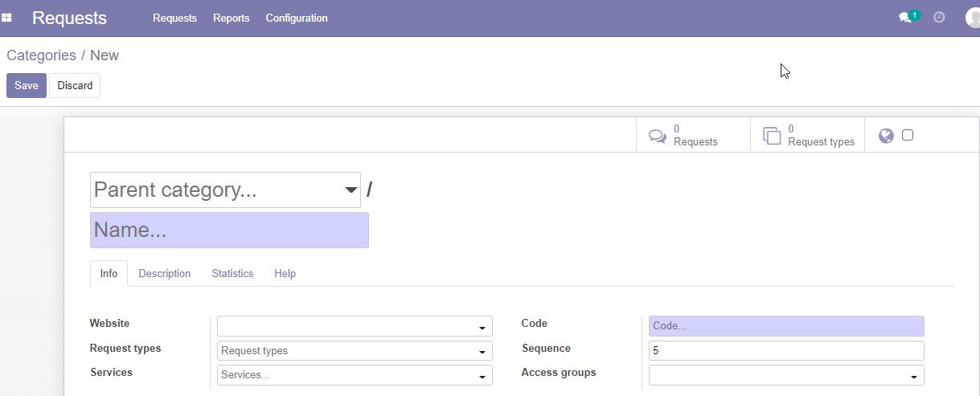Toggle the website published checkbox
Screen dimensions: 980x396
pyautogui.click(x=908, y=135)
